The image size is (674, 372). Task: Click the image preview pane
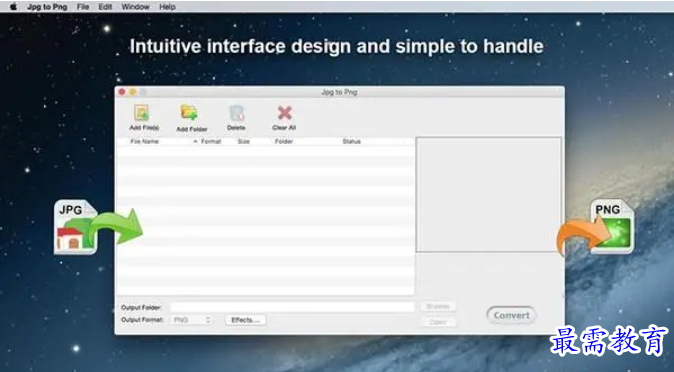(489, 194)
